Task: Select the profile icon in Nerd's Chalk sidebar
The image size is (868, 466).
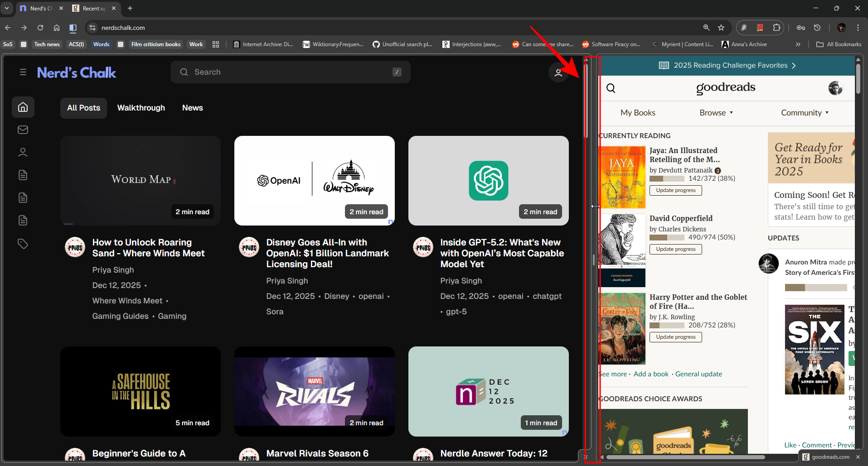Action: [23, 152]
